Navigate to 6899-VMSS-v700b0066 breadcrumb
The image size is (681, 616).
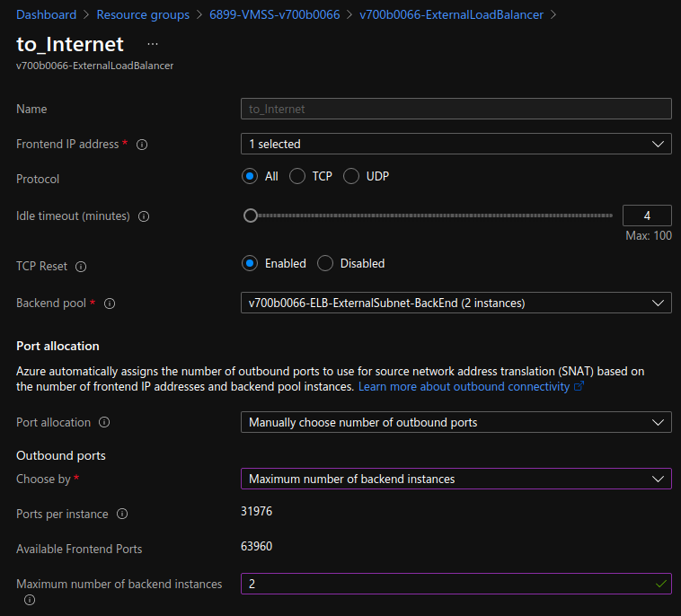click(274, 14)
